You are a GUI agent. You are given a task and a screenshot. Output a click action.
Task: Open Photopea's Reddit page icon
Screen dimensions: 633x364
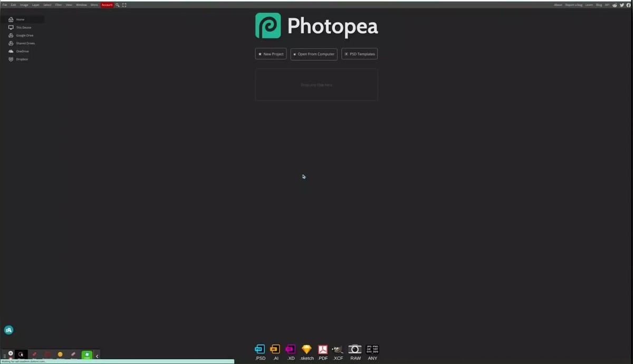pyautogui.click(x=615, y=5)
